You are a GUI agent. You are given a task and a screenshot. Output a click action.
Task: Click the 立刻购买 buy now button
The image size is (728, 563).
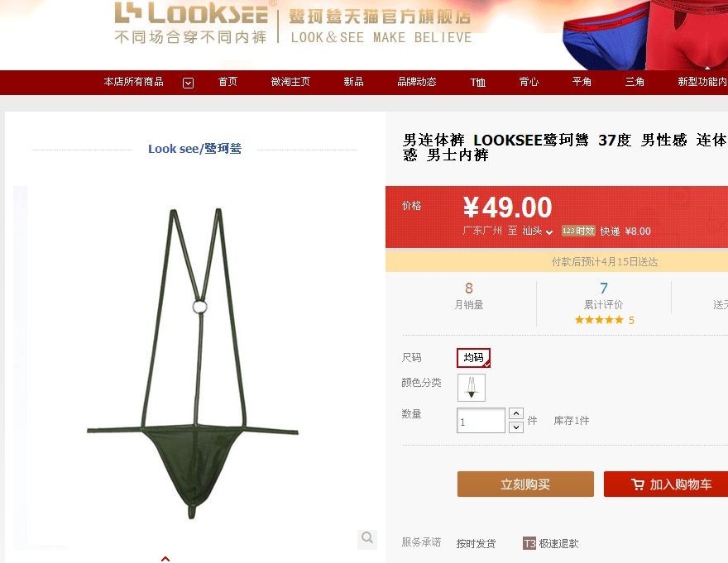click(525, 484)
